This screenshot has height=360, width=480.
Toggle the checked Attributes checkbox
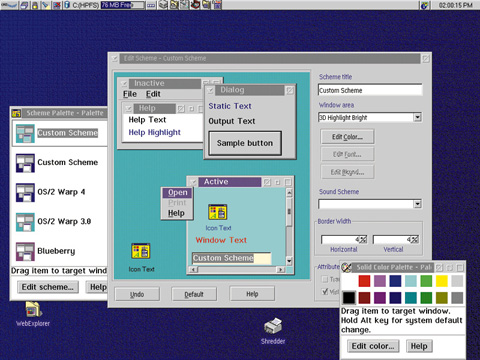[x=325, y=292]
